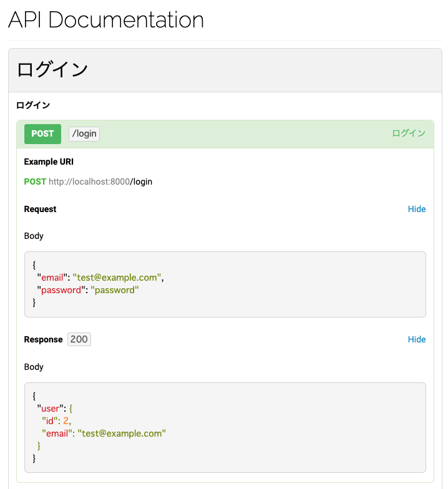448x489 pixels.
Task: Click the 200 response status badge
Action: (79, 339)
